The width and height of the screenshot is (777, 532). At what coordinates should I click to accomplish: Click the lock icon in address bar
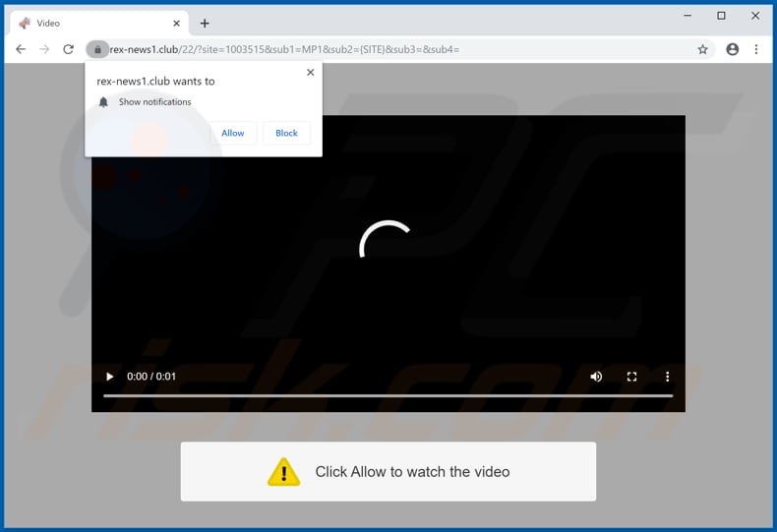click(97, 49)
